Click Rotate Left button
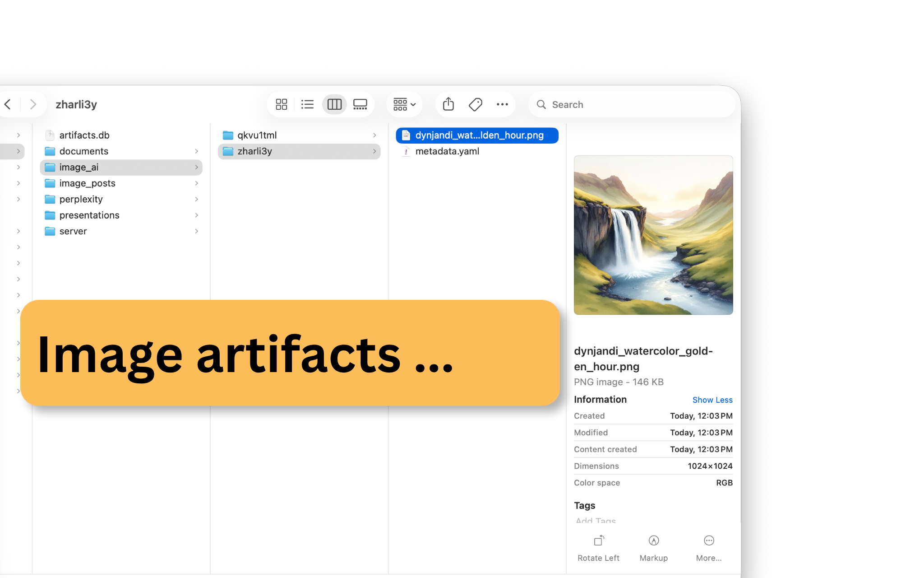 [599, 548]
